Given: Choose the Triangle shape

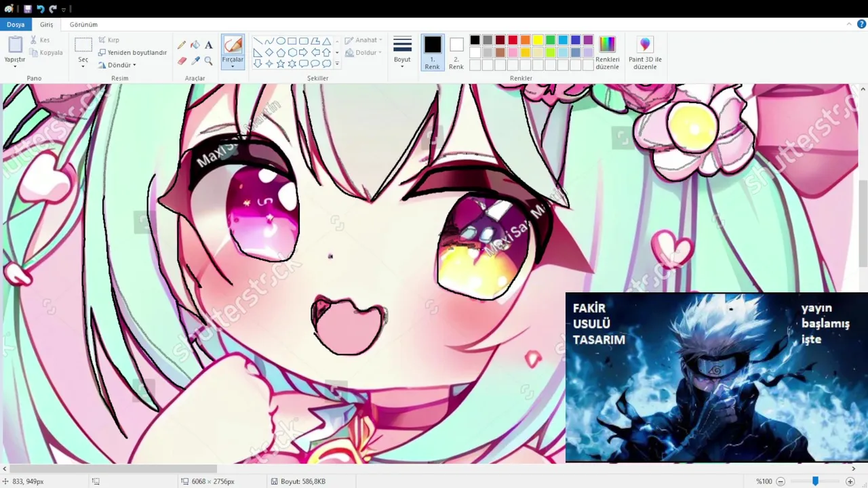Looking at the screenshot, I should point(327,41).
